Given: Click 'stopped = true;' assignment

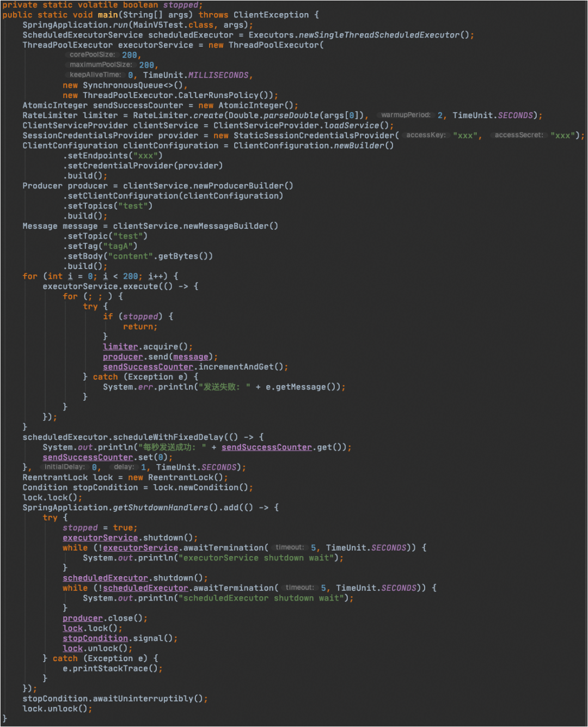Looking at the screenshot, I should 100,528.
